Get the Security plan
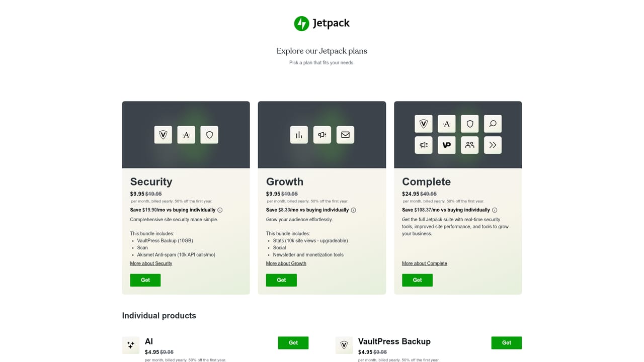The width and height of the screenshot is (644, 362). tap(145, 280)
